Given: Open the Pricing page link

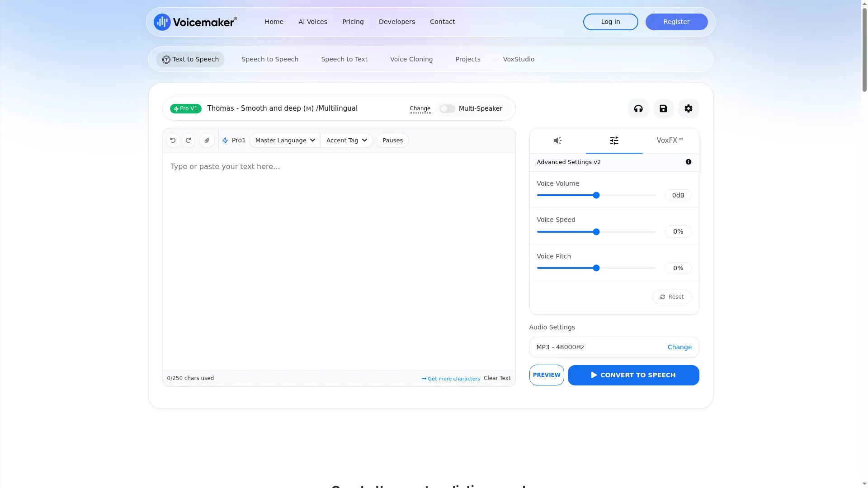Looking at the screenshot, I should tap(353, 22).
